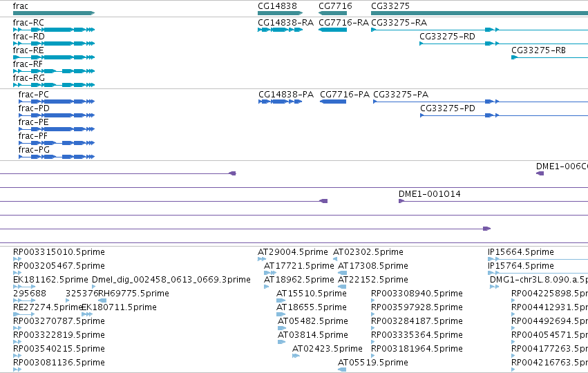Click the CG33275-RB transcript label
The image size is (588, 373).
[x=538, y=50]
